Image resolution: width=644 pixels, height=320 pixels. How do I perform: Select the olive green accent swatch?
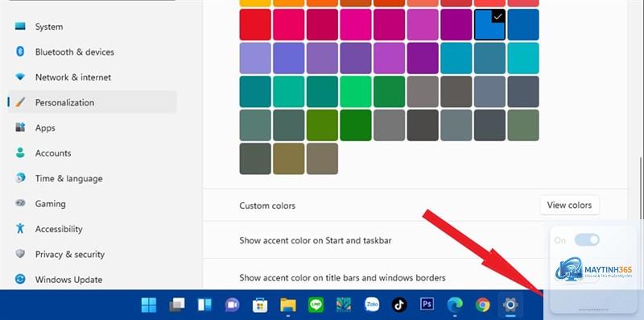pyautogui.click(x=323, y=125)
